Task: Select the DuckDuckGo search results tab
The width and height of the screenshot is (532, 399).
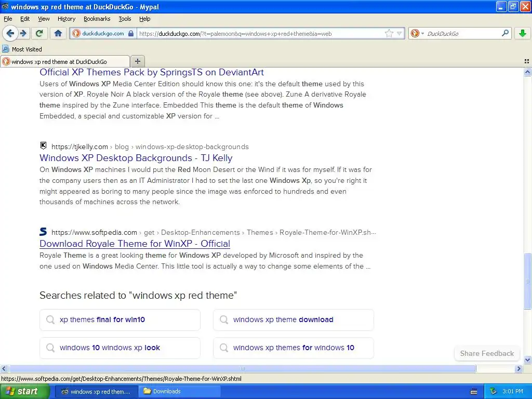Action: pos(65,61)
